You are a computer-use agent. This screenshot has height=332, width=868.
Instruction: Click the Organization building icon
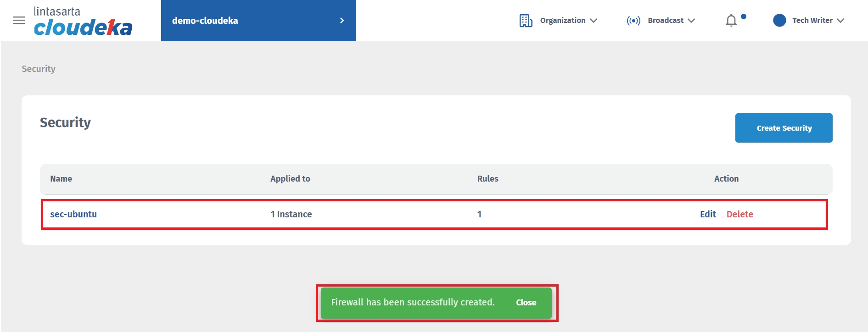point(526,21)
